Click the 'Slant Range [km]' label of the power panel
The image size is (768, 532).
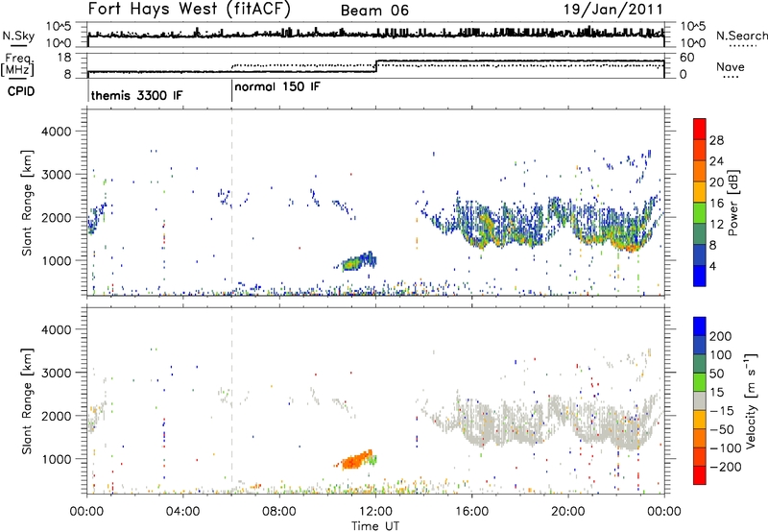tap(27, 203)
